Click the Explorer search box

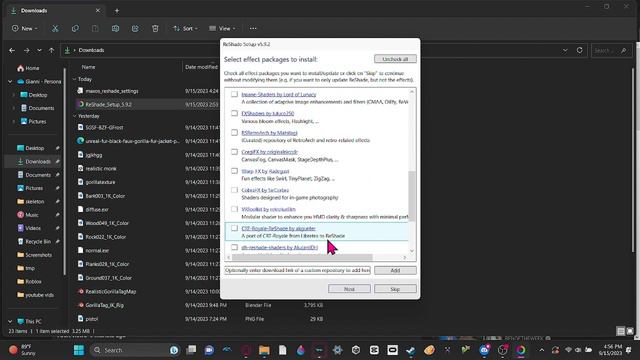pyautogui.click(x=610, y=50)
